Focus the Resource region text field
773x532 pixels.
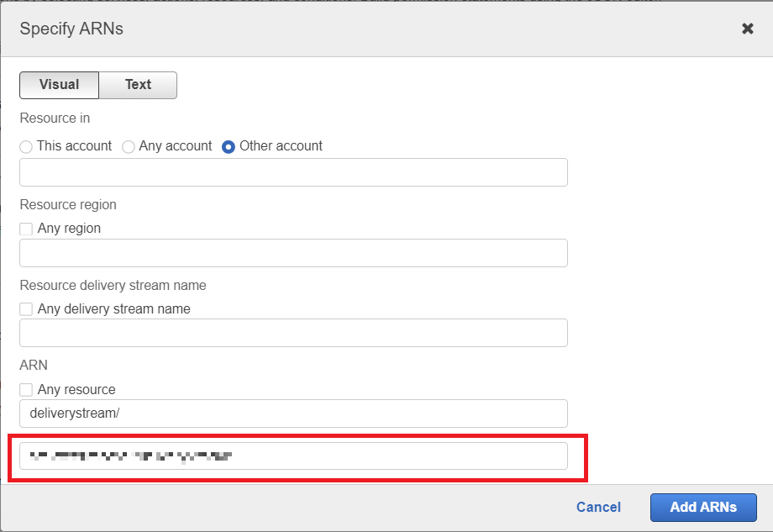[x=293, y=253]
